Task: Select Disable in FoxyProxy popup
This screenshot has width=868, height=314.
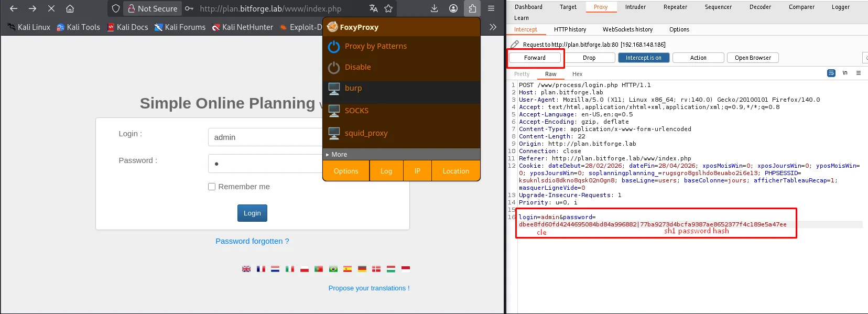Action: (402, 67)
